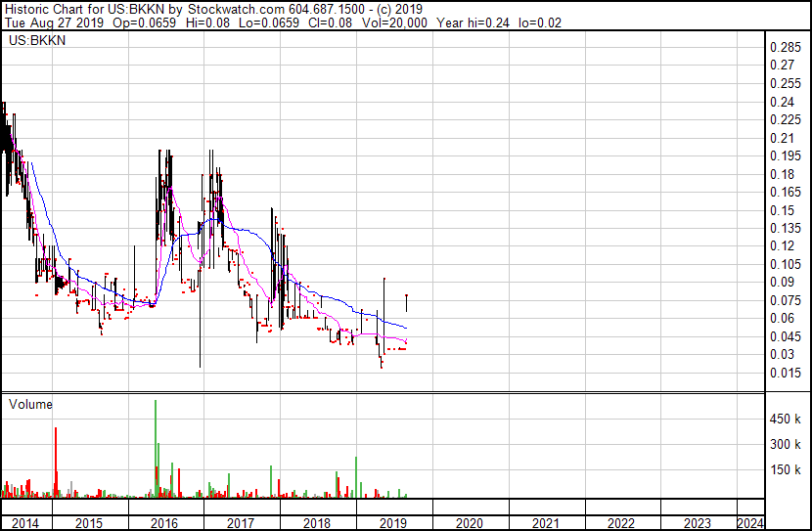Click the 0.285 price axis label
The height and width of the screenshot is (531, 812).
tap(786, 48)
